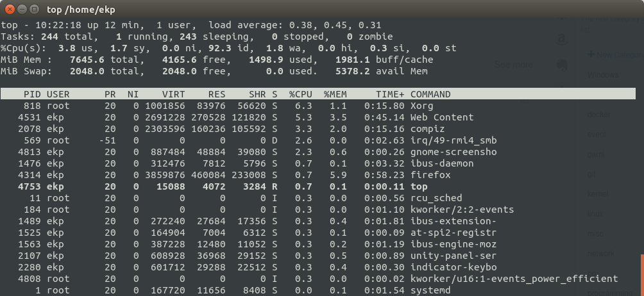
Task: Select the firefox process name
Action: click(430, 175)
